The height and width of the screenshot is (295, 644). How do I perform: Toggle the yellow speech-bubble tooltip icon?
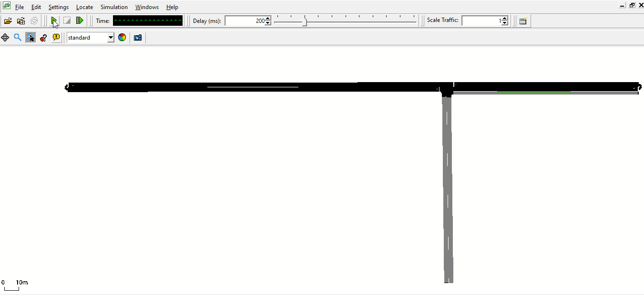(56, 38)
